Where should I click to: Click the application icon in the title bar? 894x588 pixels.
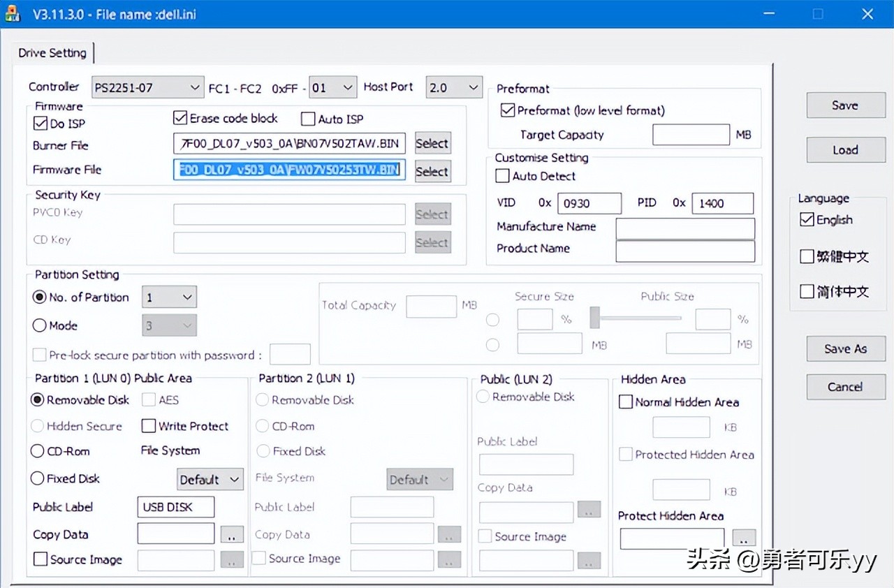tap(13, 13)
